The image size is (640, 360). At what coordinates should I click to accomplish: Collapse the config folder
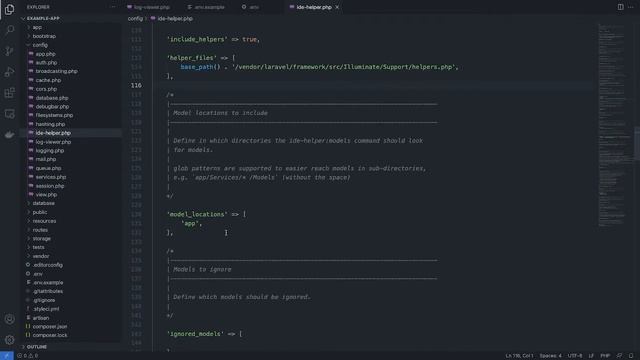(x=40, y=45)
